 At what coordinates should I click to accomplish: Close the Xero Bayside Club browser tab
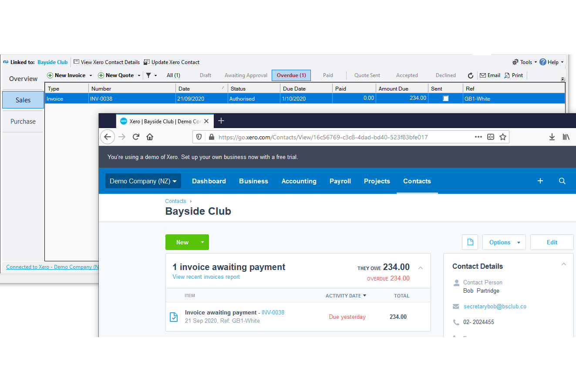(x=206, y=121)
